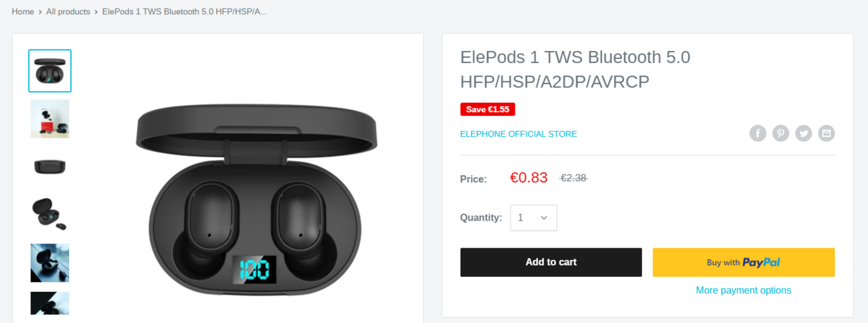868x323 pixels.
Task: Add to cart
Action: click(x=551, y=262)
